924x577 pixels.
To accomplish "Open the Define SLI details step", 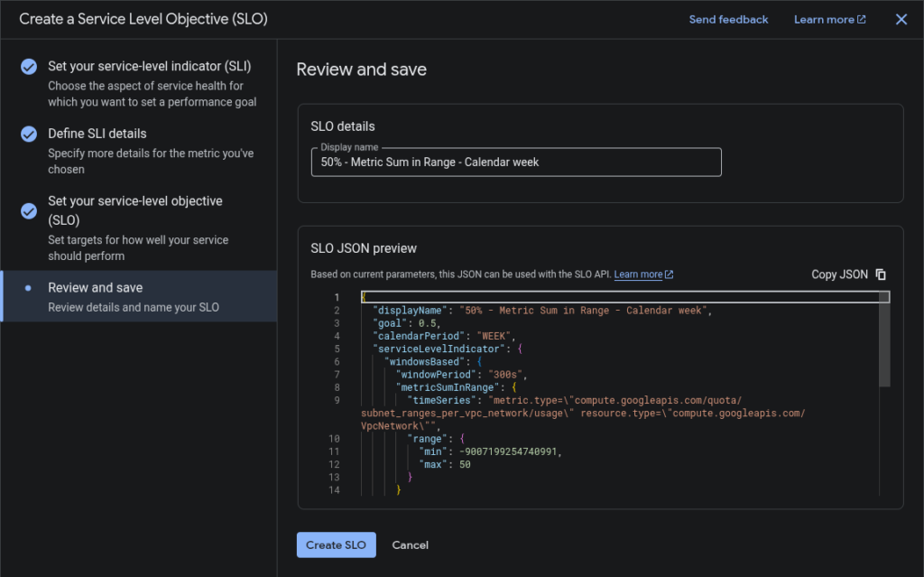I will [x=97, y=134].
